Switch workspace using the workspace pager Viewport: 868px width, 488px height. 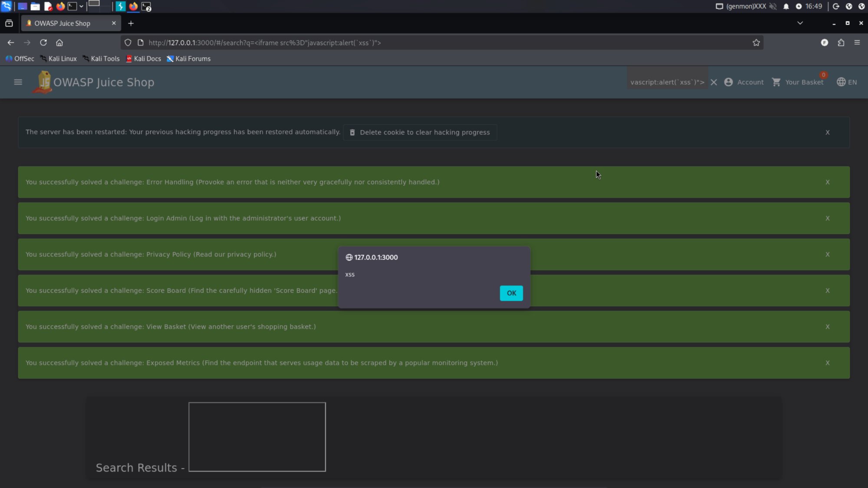click(99, 6)
